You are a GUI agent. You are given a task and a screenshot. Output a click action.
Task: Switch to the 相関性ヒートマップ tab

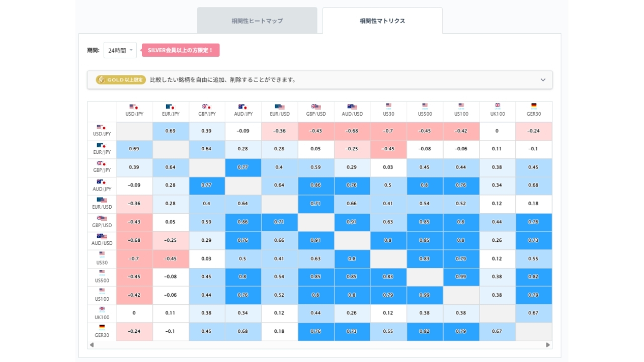point(257,21)
